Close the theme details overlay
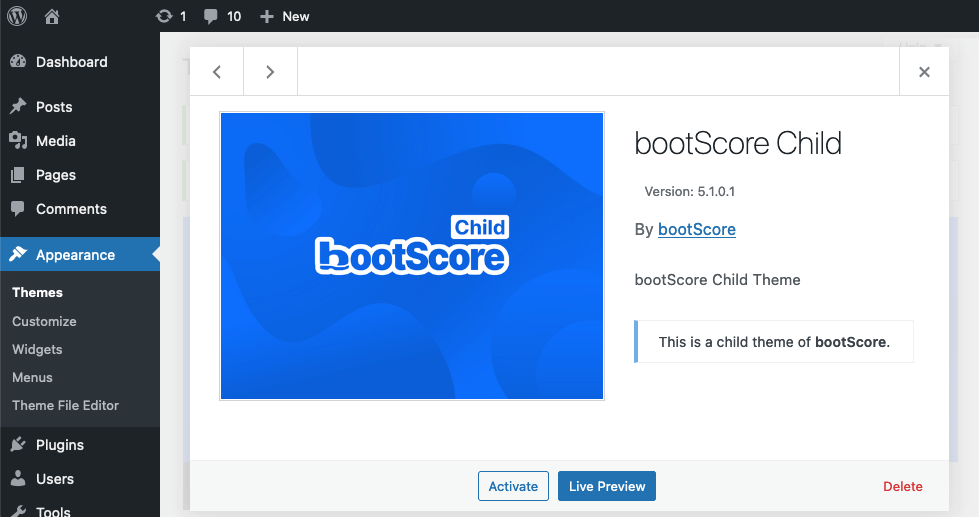Screen dimensions: 979x517 tap(924, 72)
